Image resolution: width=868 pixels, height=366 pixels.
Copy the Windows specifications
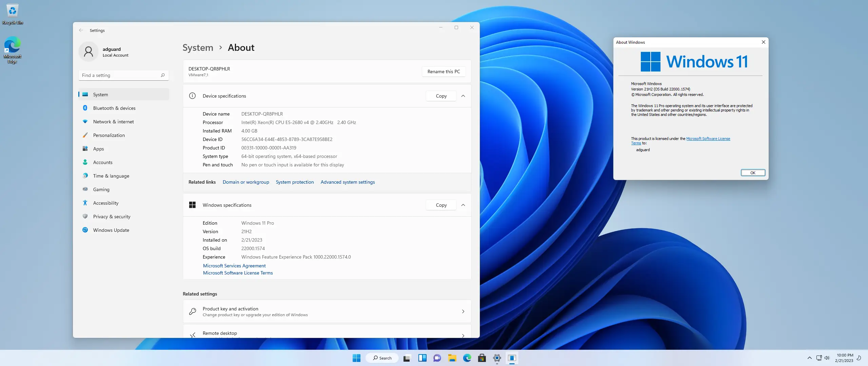click(x=441, y=205)
